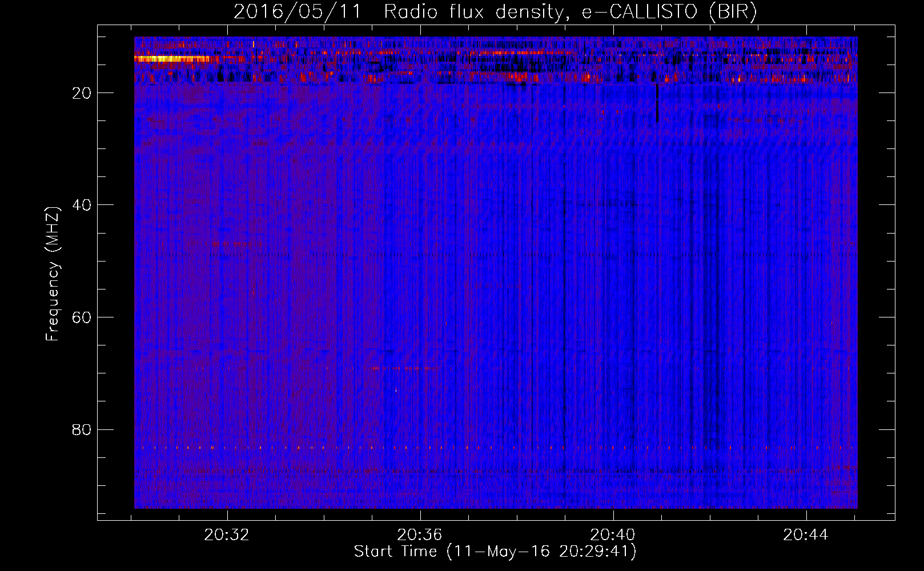Click the '20:32' time tick label
This screenshot has width=924, height=571.
click(227, 535)
